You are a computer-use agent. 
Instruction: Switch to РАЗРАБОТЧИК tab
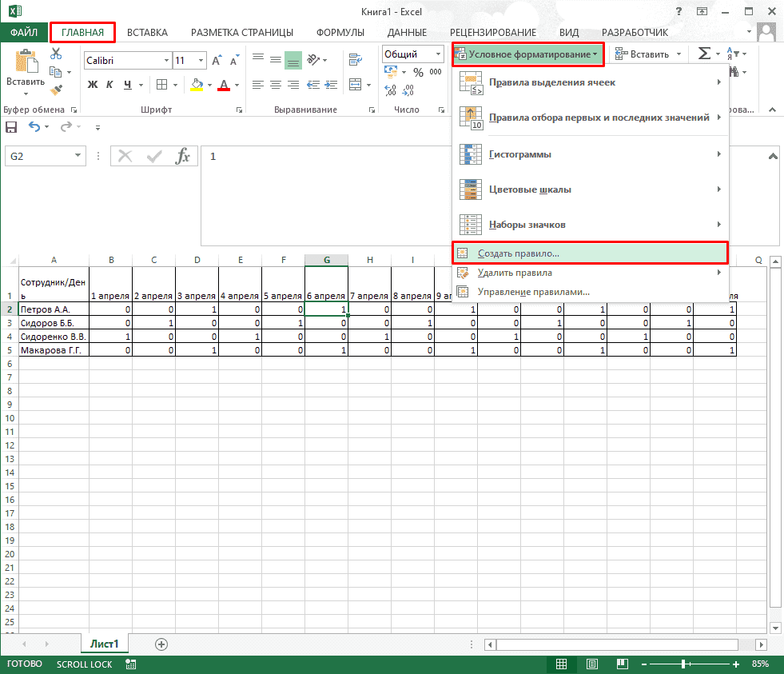pyautogui.click(x=635, y=33)
